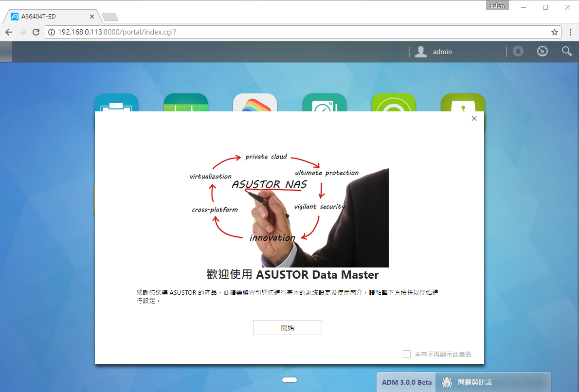Viewport: 579px width, 392px height.
Task: Open the blue desktop app icon behind the dialog
Action: [x=116, y=102]
